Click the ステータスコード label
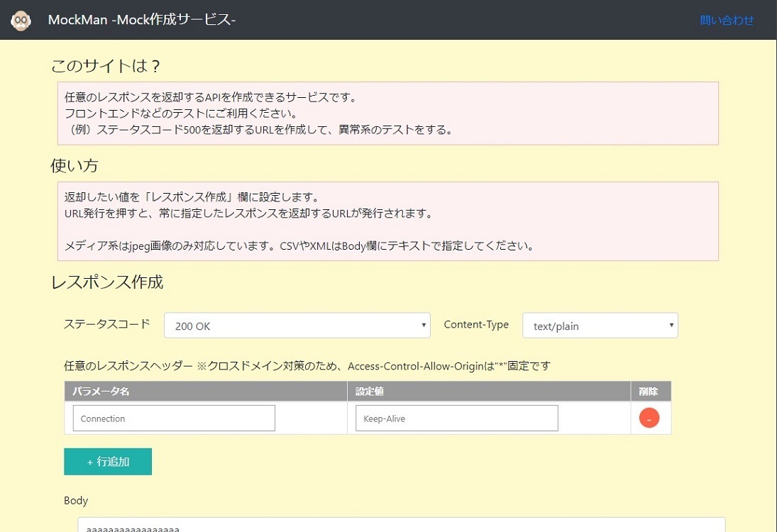 point(107,324)
